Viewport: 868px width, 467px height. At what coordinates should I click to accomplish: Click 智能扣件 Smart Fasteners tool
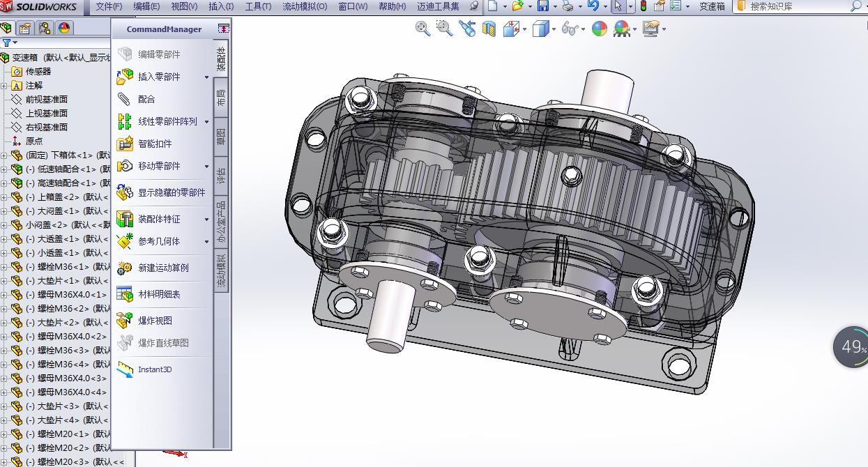coord(154,144)
